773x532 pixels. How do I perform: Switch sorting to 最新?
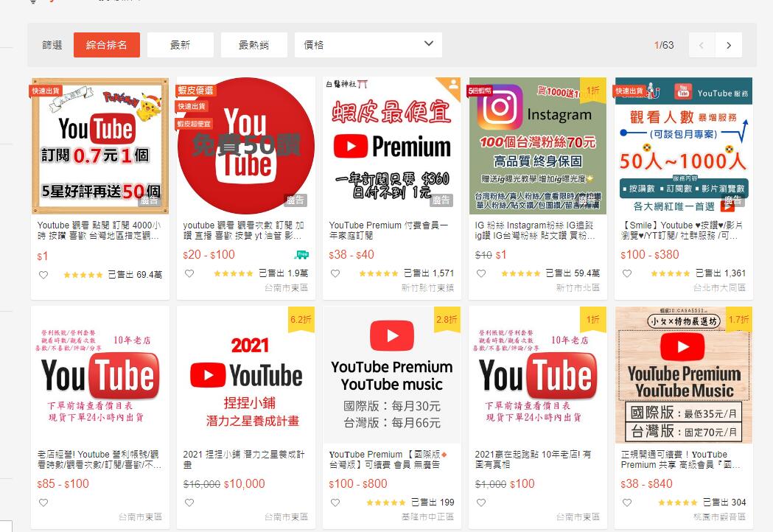point(180,45)
